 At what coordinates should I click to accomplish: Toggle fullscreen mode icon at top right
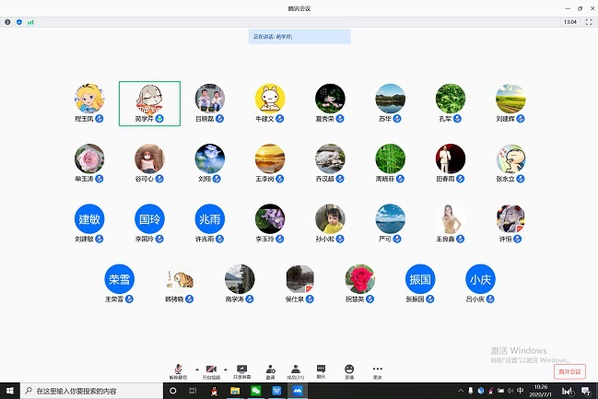click(x=588, y=22)
